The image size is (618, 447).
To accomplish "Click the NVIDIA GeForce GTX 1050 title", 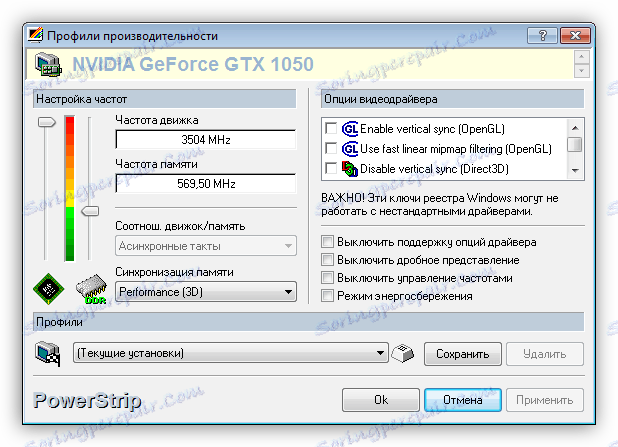I will 193,64.
